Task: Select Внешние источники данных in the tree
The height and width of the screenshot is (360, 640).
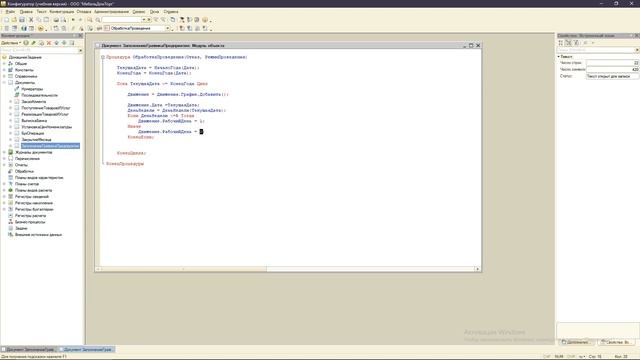Action: [38, 235]
